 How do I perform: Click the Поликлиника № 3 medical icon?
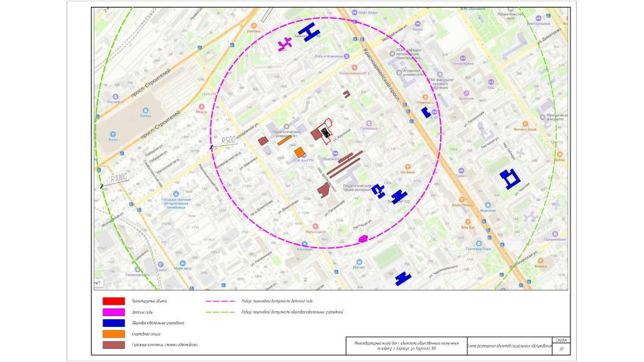pos(354,67)
